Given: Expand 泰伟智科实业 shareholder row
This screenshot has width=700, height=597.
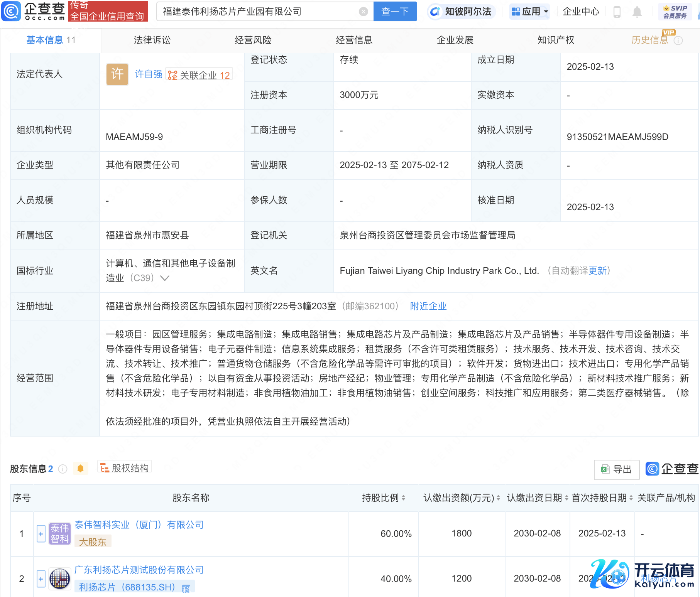Looking at the screenshot, I should tap(41, 534).
